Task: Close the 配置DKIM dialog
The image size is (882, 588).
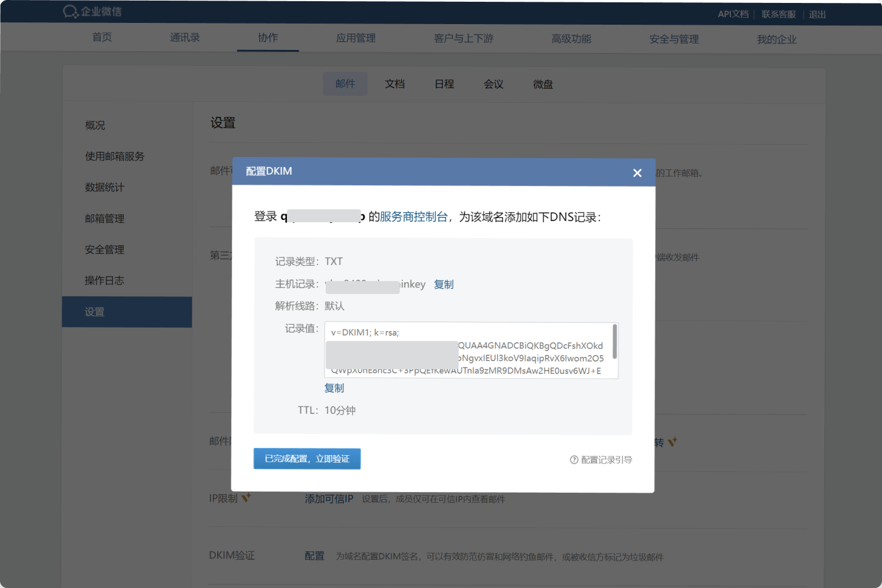Action: click(637, 172)
